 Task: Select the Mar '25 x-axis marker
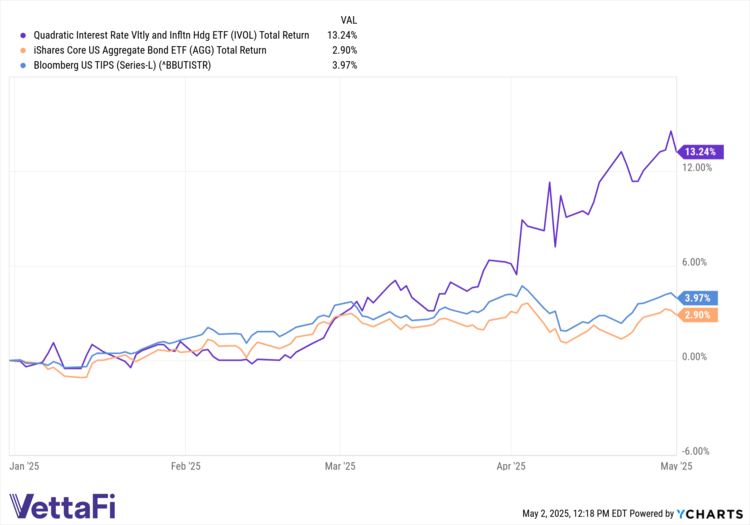pos(340,466)
